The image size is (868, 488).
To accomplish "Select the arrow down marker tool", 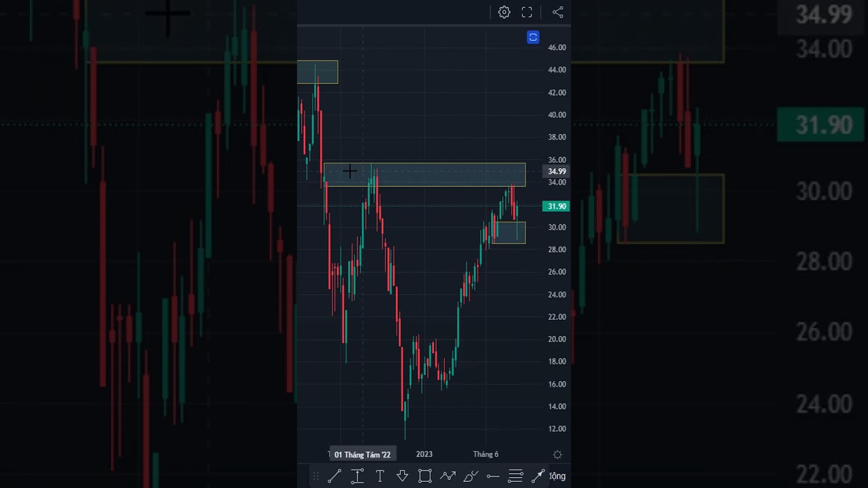I will point(402,476).
